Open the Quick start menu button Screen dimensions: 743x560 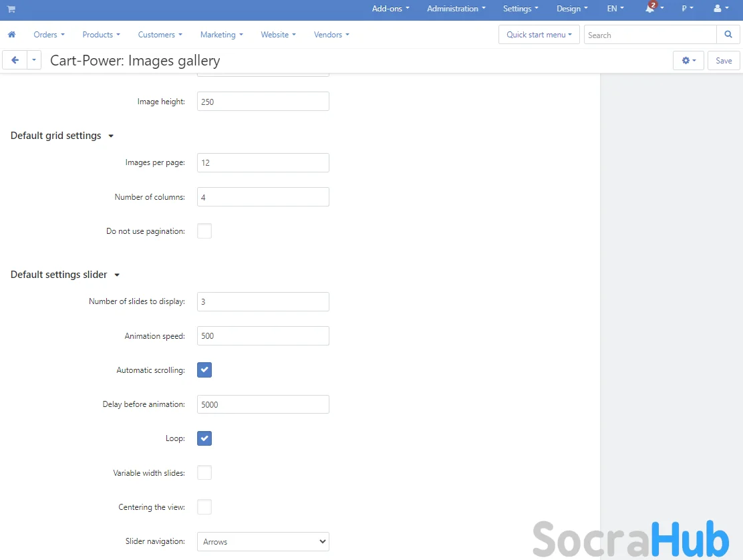539,35
